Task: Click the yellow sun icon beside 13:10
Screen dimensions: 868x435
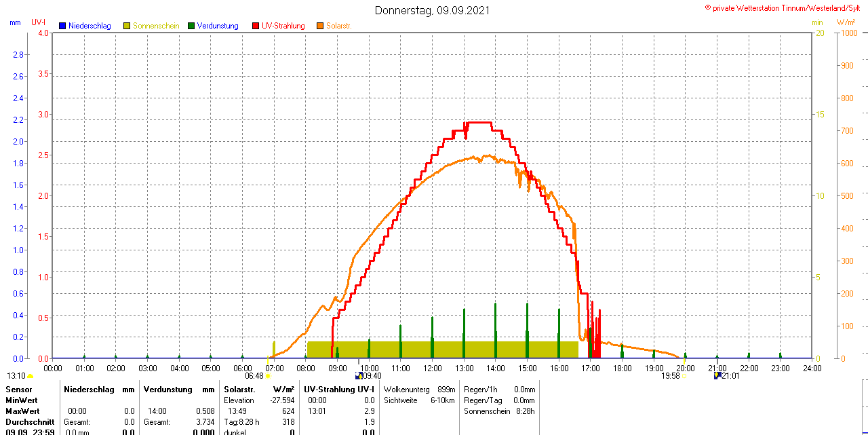Action: tap(31, 376)
